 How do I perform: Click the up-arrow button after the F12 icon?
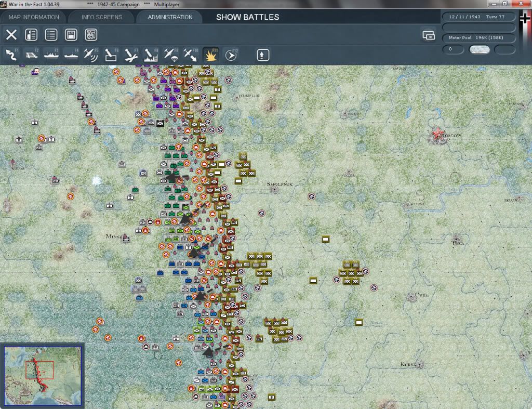(263, 55)
